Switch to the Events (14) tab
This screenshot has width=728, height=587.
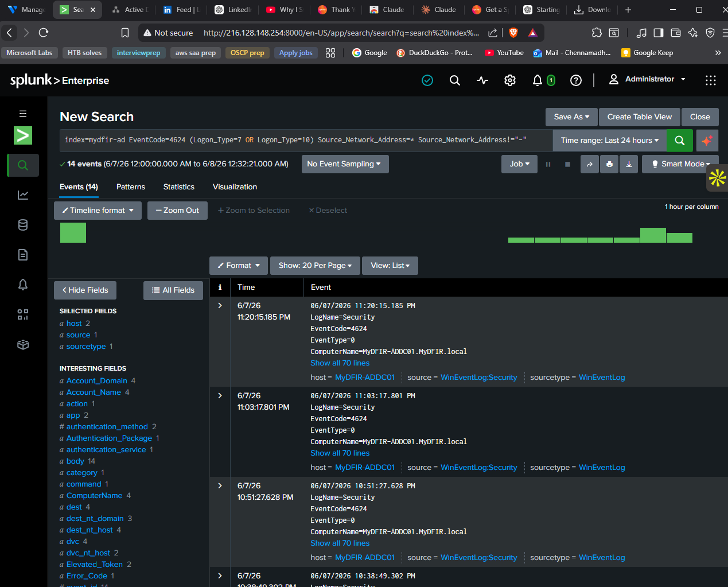(x=79, y=187)
